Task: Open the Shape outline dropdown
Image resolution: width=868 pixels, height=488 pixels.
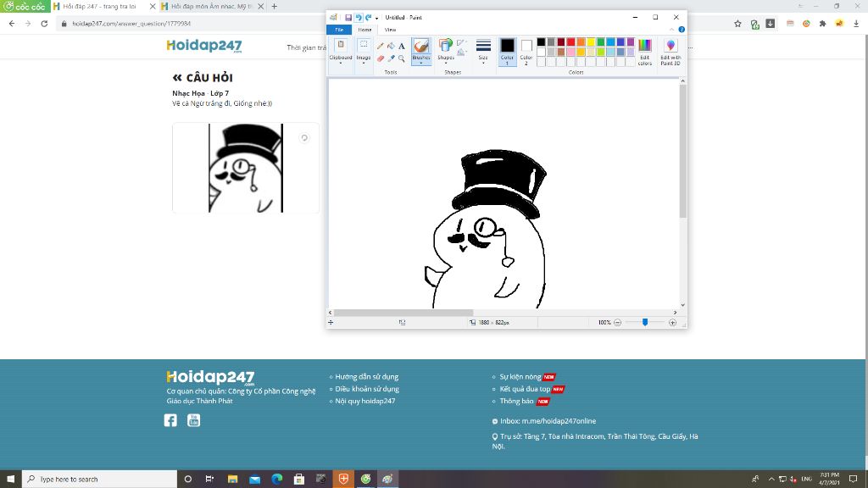Action: 462,42
